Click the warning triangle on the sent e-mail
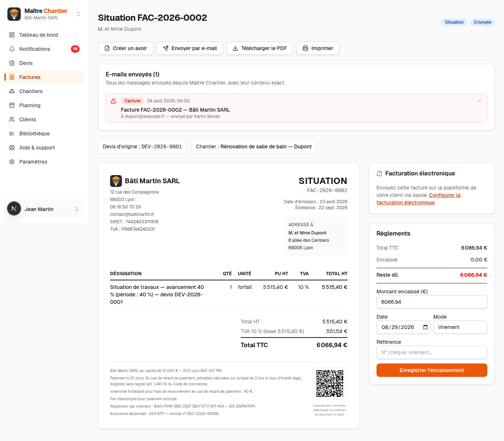Viewport: 504px width, 441px height. point(113,101)
